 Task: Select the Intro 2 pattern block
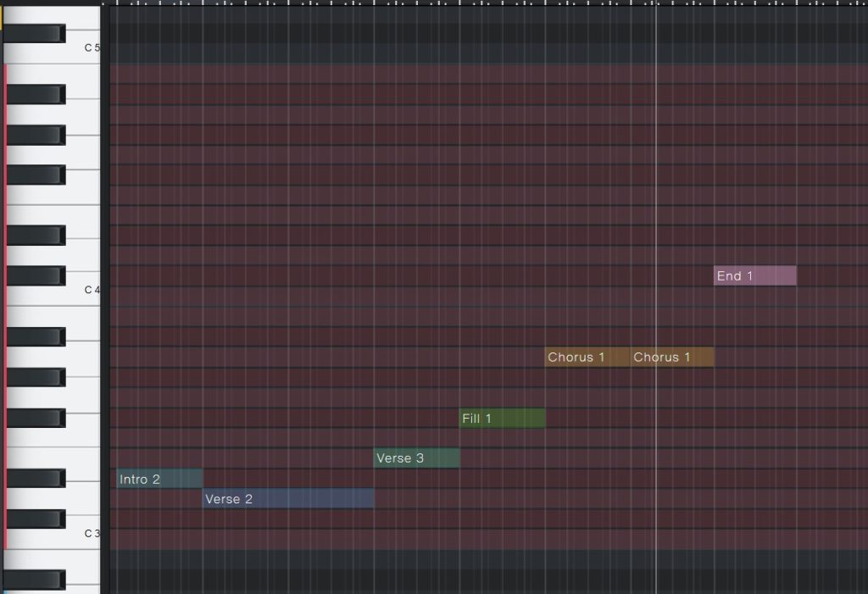pos(159,480)
